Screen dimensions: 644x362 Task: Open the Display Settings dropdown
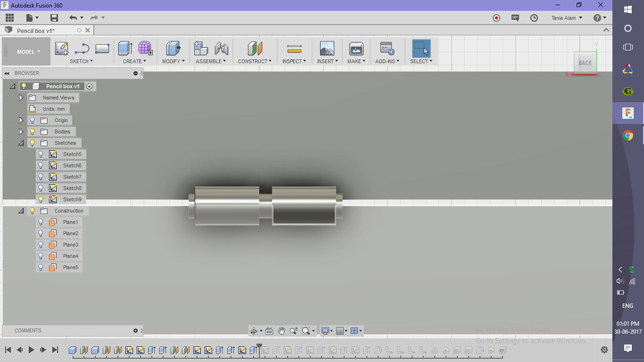click(327, 331)
